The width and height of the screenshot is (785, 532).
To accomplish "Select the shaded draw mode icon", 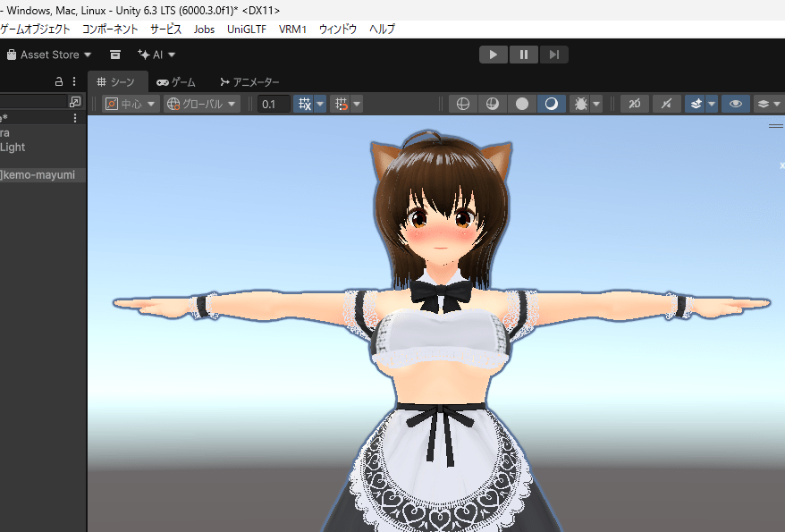I will [552, 104].
